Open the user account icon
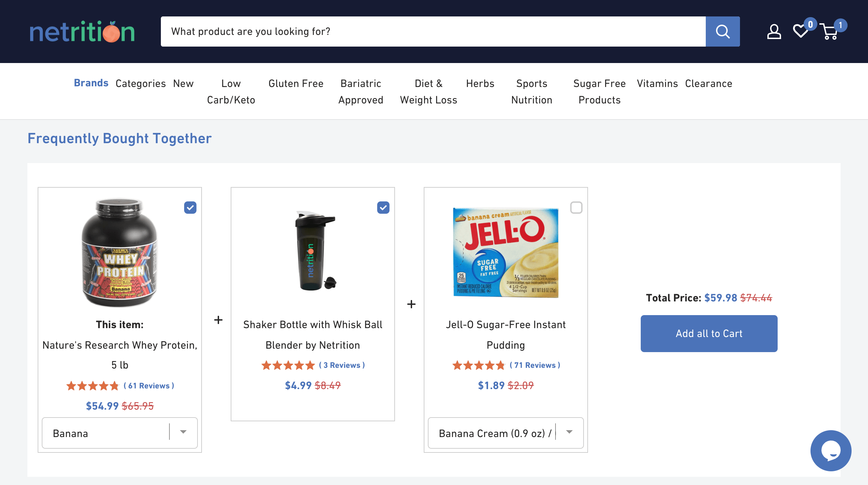Viewport: 868px width, 485px height. click(x=774, y=32)
